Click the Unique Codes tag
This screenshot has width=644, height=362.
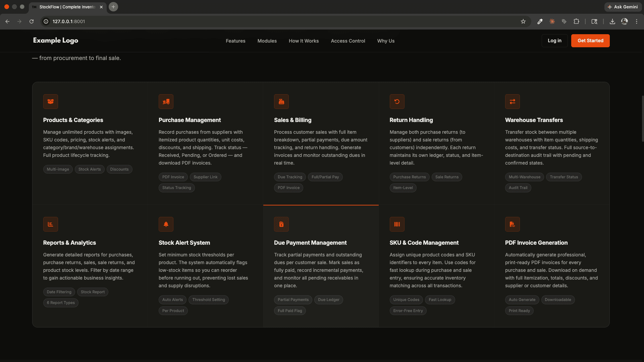click(x=406, y=300)
